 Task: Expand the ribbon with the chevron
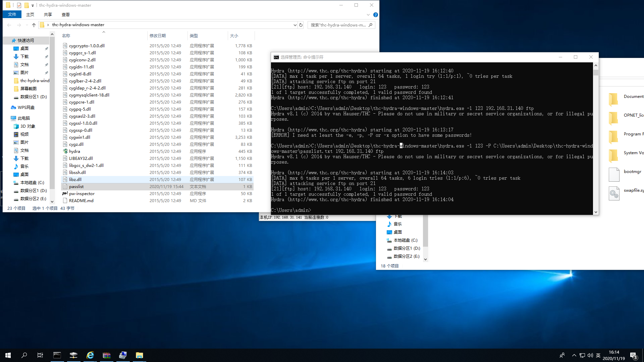click(x=368, y=15)
